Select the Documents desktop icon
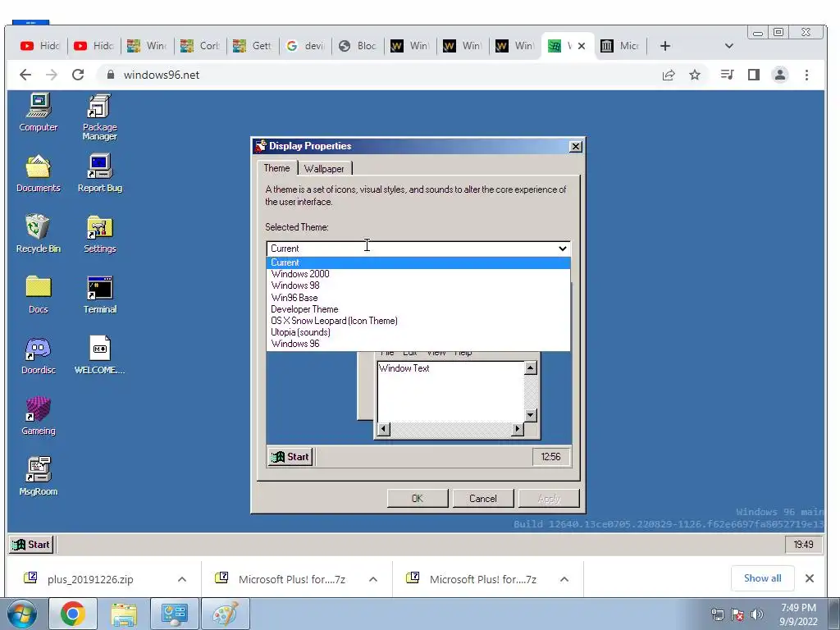The image size is (840, 630). click(38, 173)
